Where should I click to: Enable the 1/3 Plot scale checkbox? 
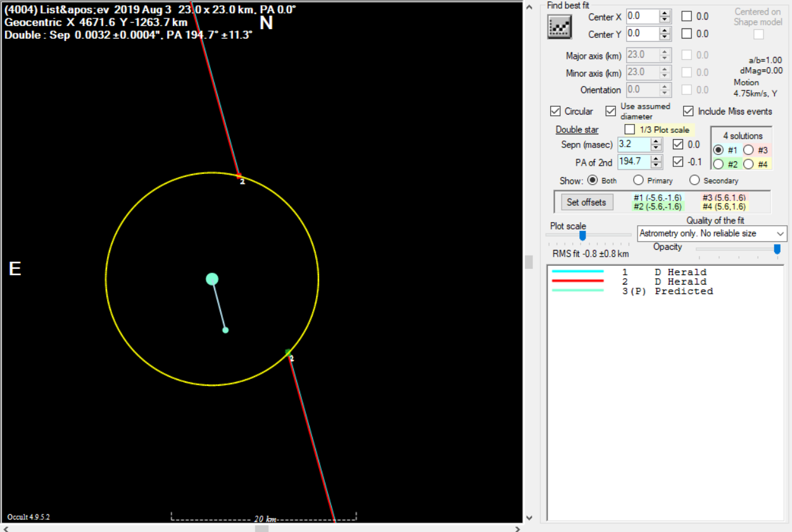pos(629,130)
